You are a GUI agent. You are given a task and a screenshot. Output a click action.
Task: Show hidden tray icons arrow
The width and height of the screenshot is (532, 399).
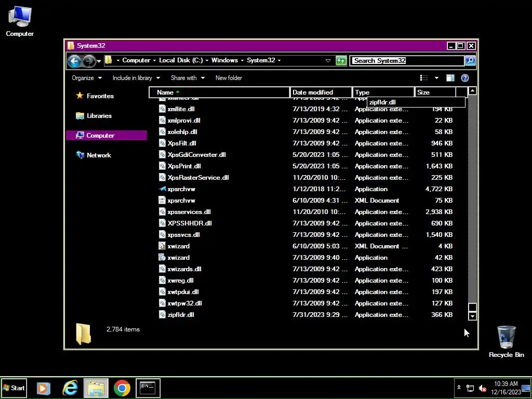459,388
